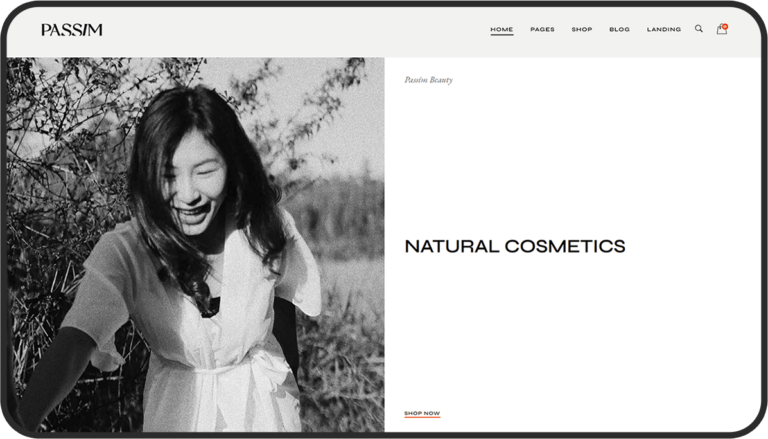Go to the HOME menu item
Image resolution: width=768 pixels, height=439 pixels.
(x=501, y=29)
